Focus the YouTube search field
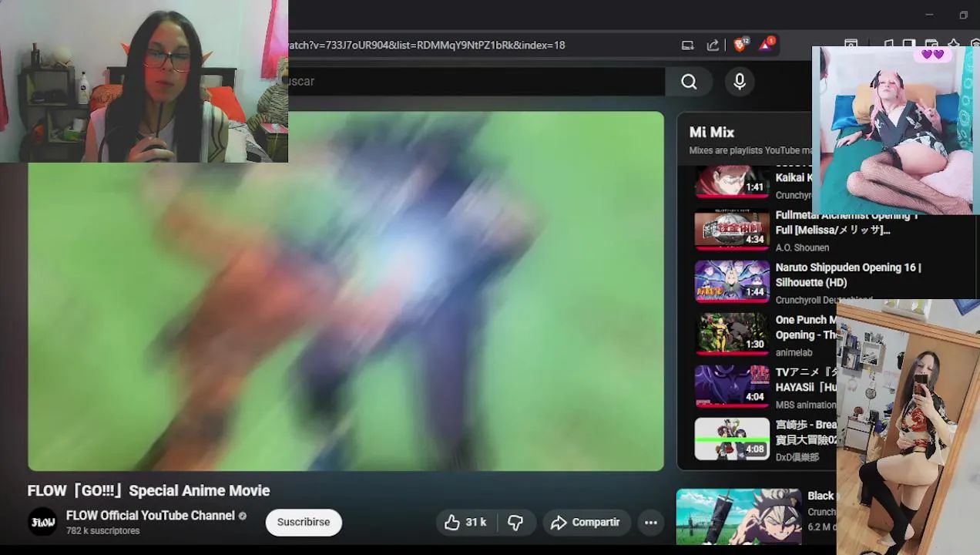Image resolution: width=980 pixels, height=555 pixels. 476,82
